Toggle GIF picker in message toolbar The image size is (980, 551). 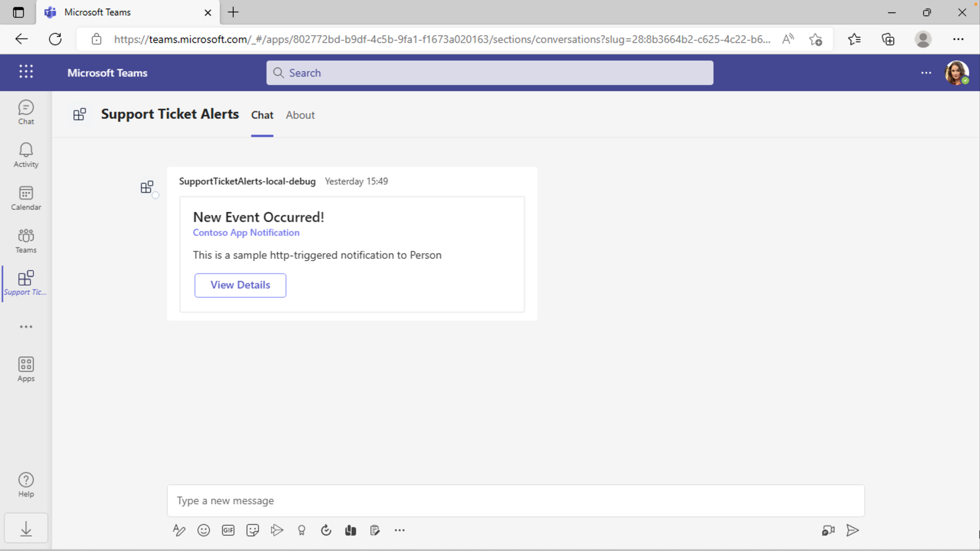click(x=228, y=531)
